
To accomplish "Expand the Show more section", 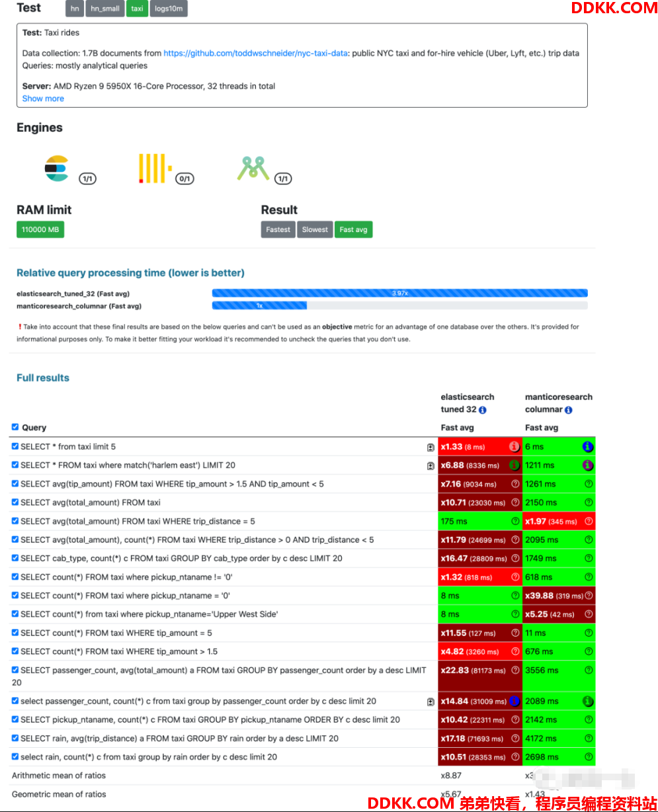I will click(x=42, y=99).
